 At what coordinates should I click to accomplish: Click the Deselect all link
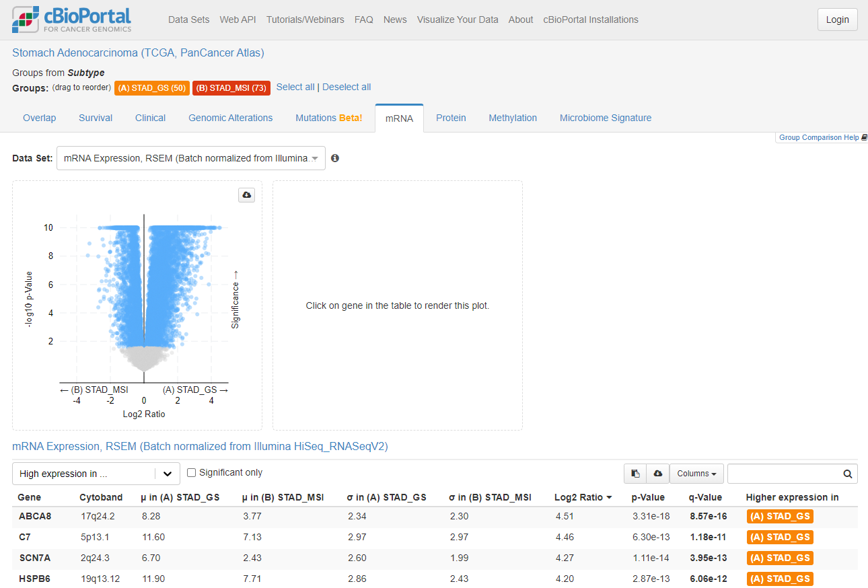click(347, 87)
